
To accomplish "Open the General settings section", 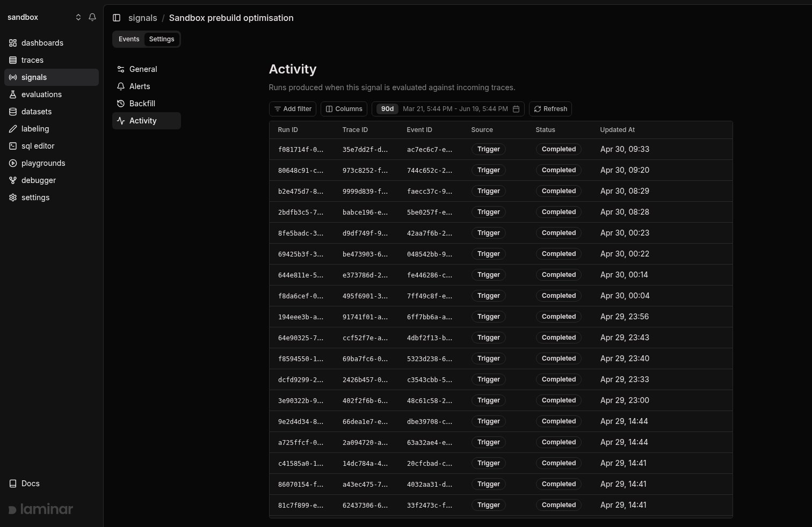I will coord(147,69).
